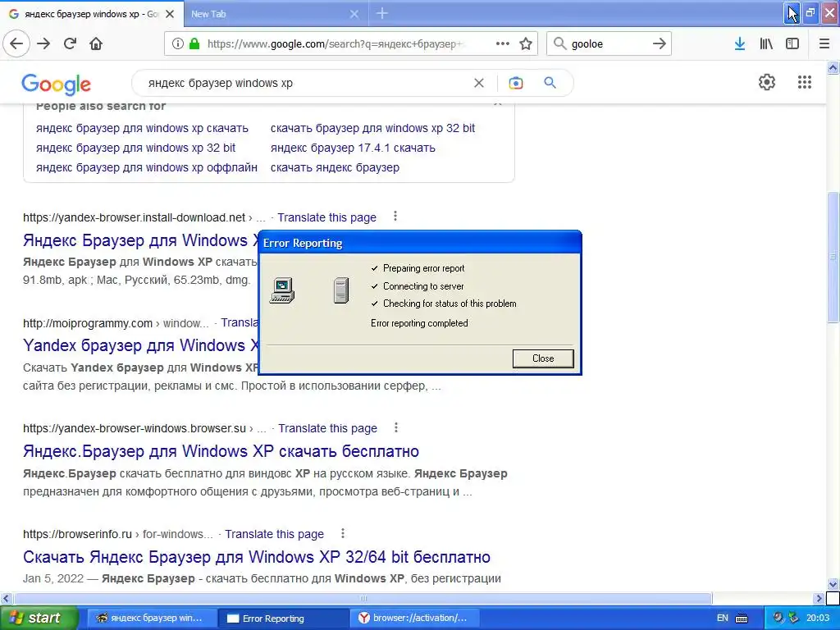Show site information icon in address bar
Viewport: 840px width, 630px height.
(178, 43)
